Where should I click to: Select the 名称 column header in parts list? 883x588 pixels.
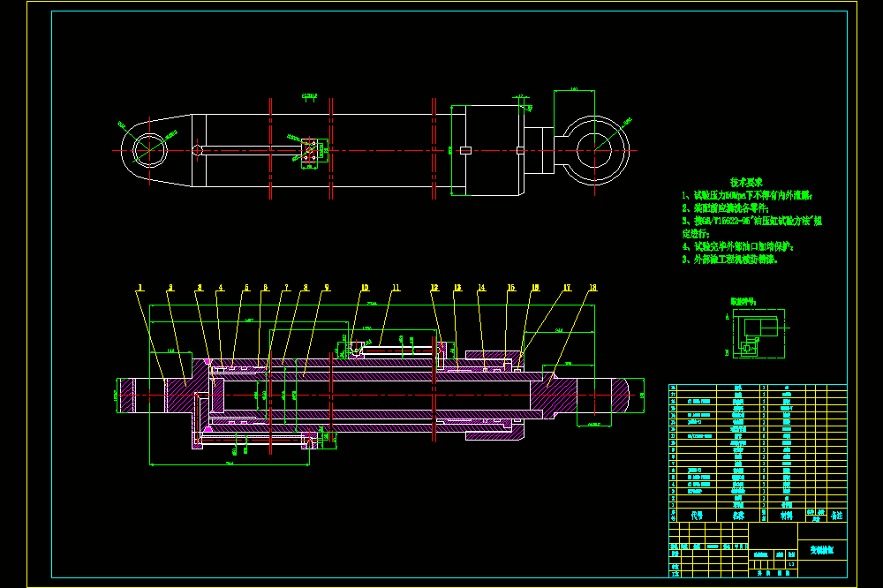[x=738, y=516]
